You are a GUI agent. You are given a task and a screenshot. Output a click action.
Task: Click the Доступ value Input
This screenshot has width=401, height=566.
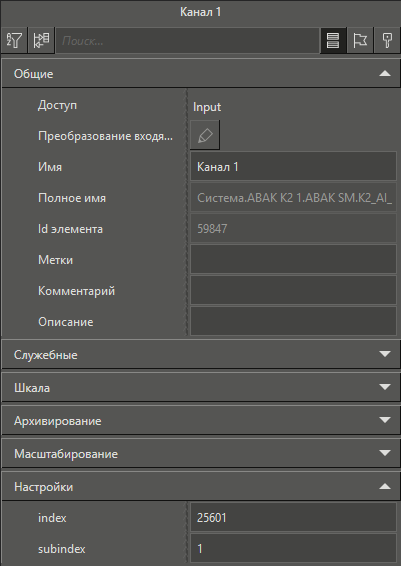pos(207,107)
